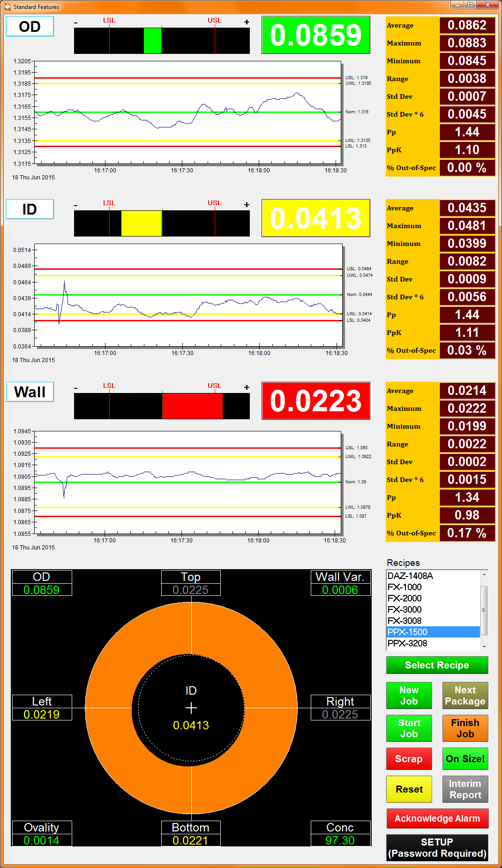This screenshot has width=502, height=868.
Task: Click the red Wall deviation bar
Action: (x=192, y=406)
